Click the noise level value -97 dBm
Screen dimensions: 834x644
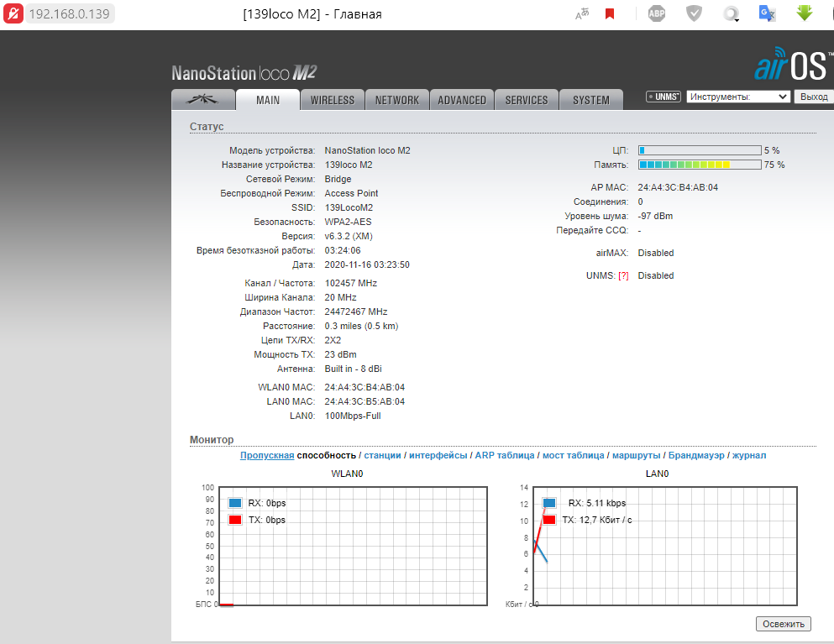[655, 216]
